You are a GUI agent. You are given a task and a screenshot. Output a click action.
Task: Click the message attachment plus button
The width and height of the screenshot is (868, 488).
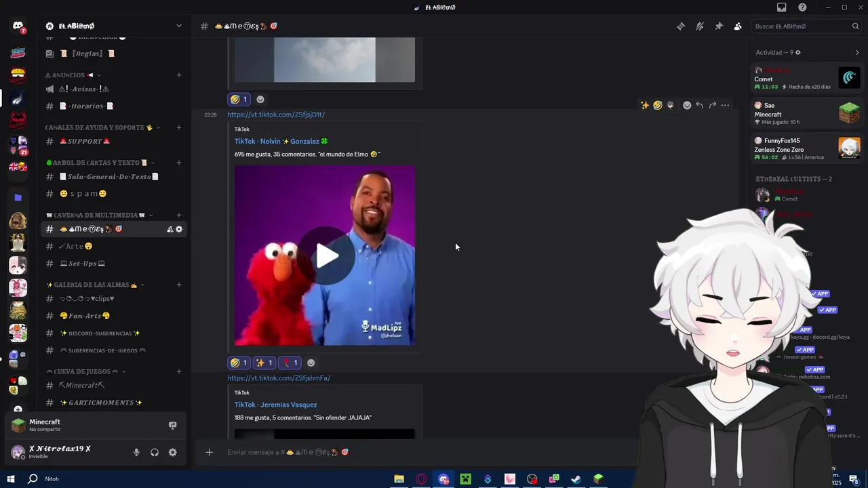click(x=209, y=452)
